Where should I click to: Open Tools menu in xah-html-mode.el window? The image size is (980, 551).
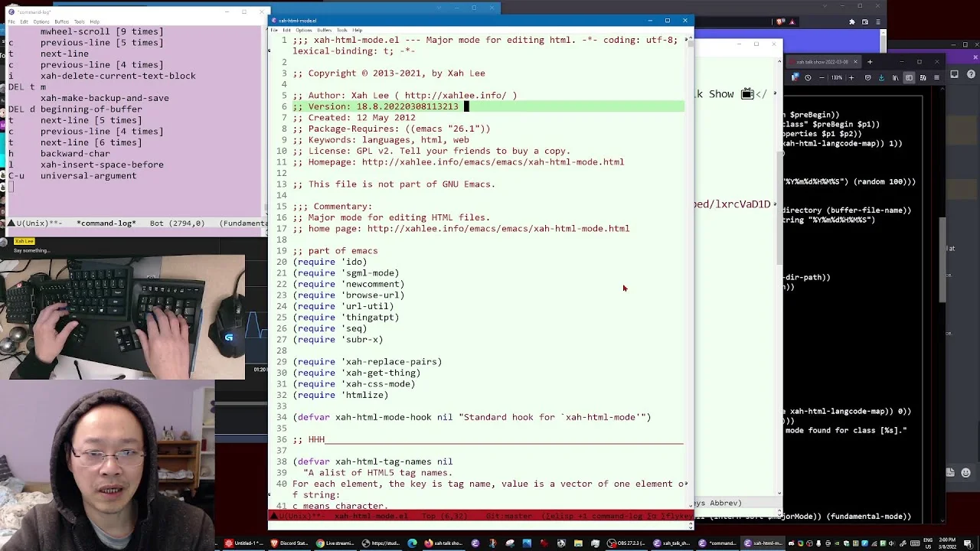[341, 31]
